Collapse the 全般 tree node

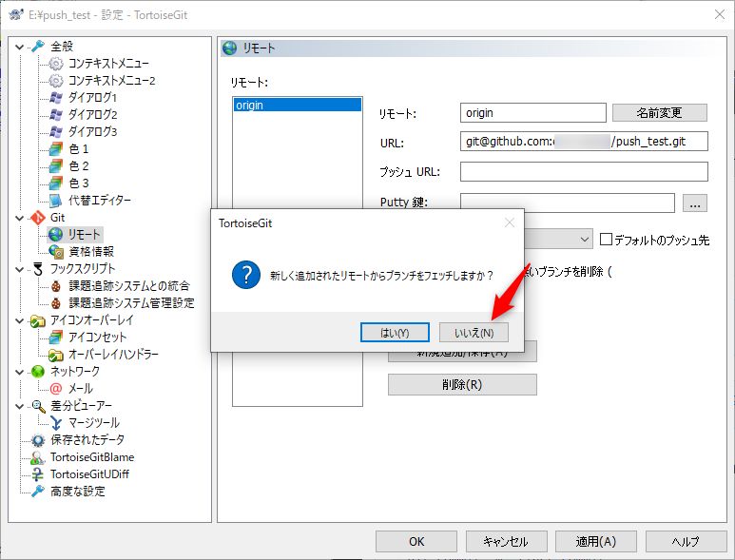point(20,47)
